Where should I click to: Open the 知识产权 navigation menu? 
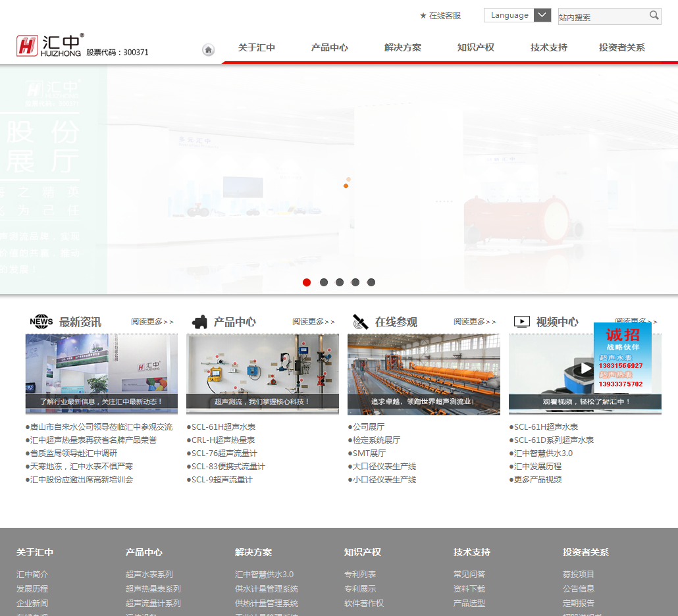pyautogui.click(x=476, y=47)
